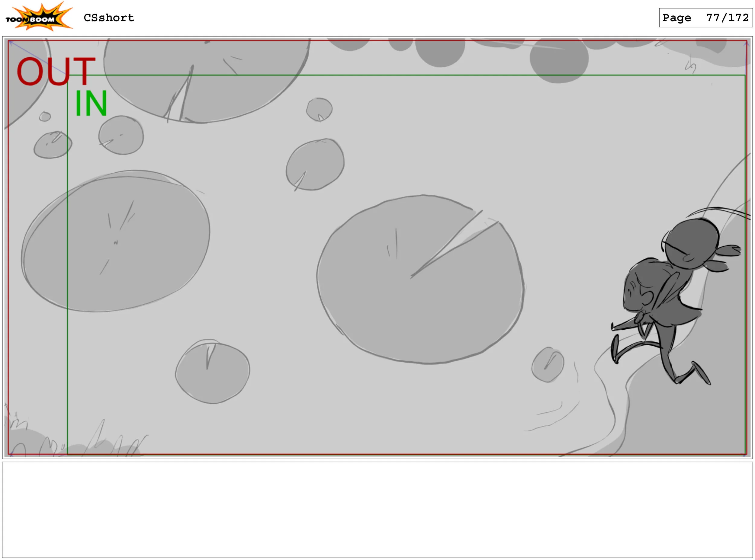Click the medium lily pad at upper center
The width and height of the screenshot is (755, 560).
point(315,165)
